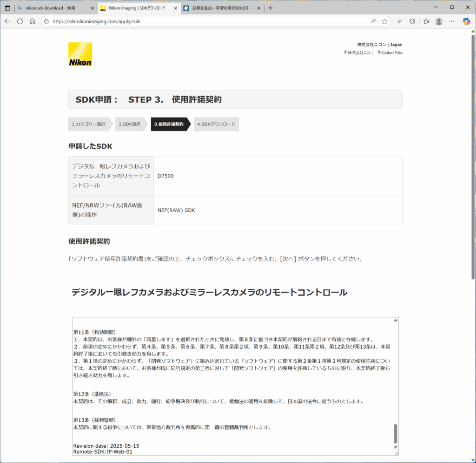Viewport: 476px width, 463px height.
Task: Open the Favorites list icon in toolbar
Action: click(x=426, y=21)
